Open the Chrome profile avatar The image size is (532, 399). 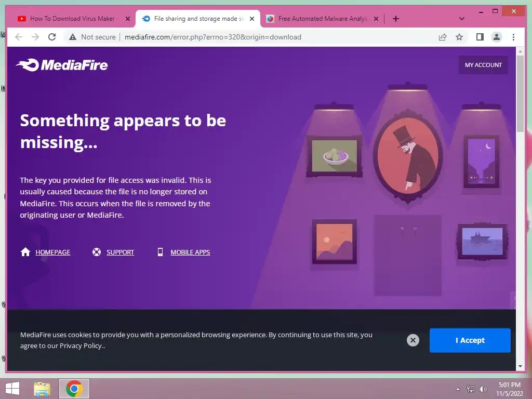(496, 37)
